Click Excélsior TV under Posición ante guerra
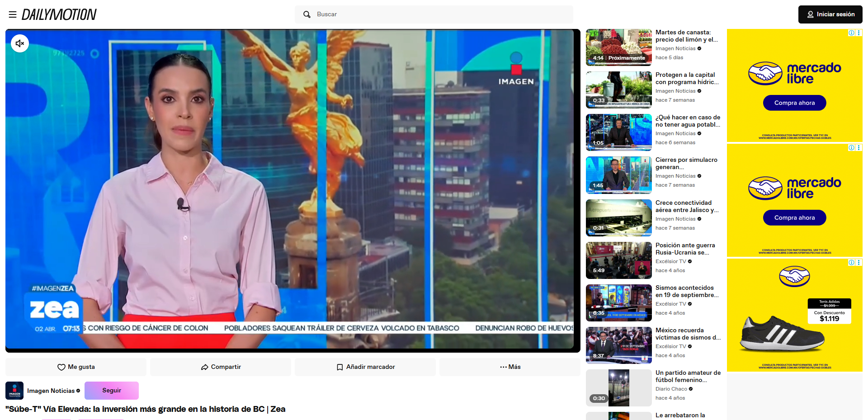 pyautogui.click(x=671, y=262)
